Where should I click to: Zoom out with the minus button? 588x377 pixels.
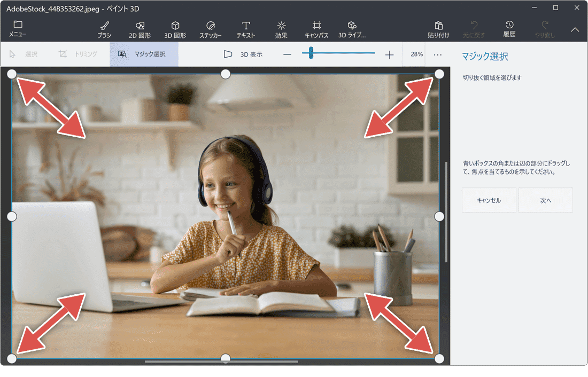(288, 54)
